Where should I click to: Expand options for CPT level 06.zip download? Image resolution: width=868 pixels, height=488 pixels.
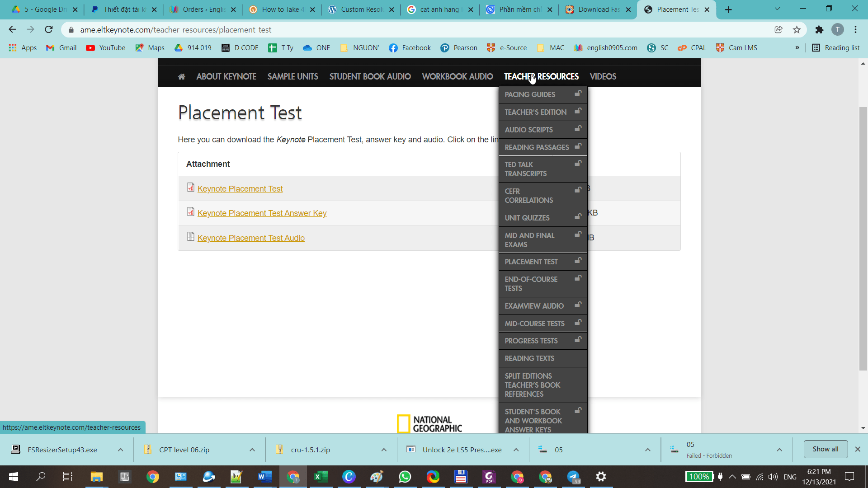(252, 450)
